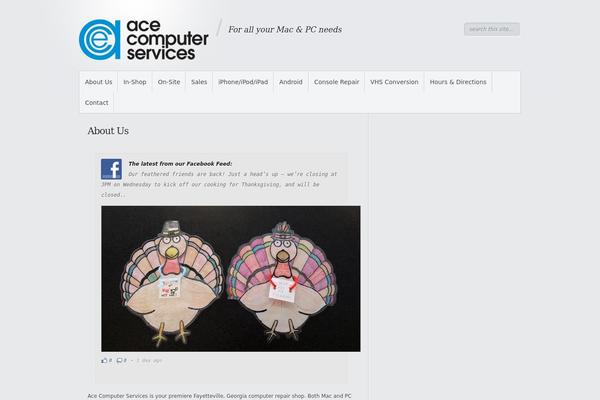
Task: Open the Sales menu item
Action: click(x=199, y=82)
